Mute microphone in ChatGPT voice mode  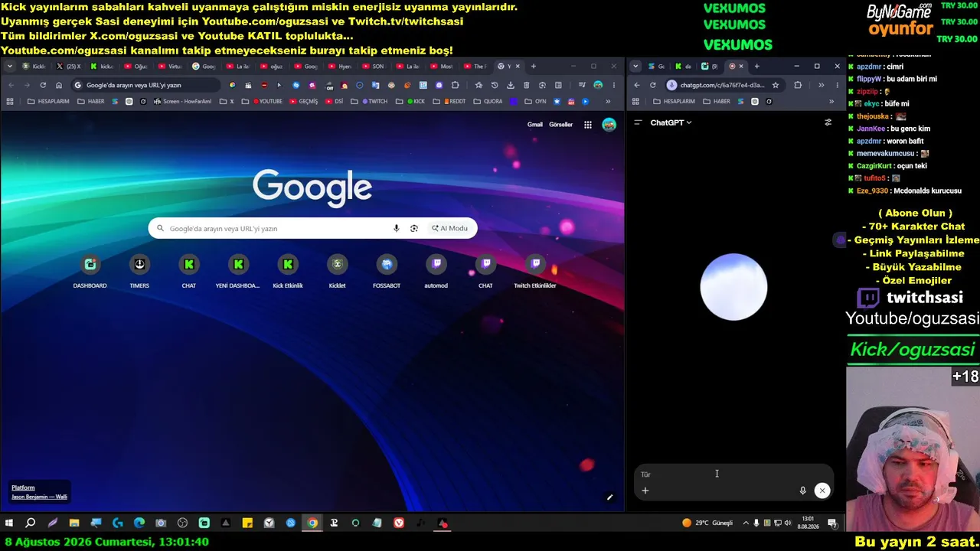[802, 491]
